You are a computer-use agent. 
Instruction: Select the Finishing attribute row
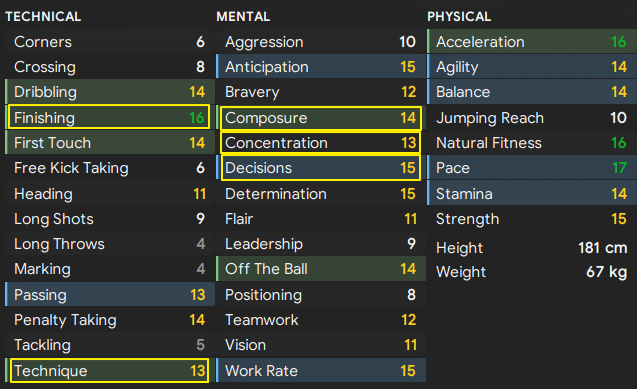[x=108, y=117]
